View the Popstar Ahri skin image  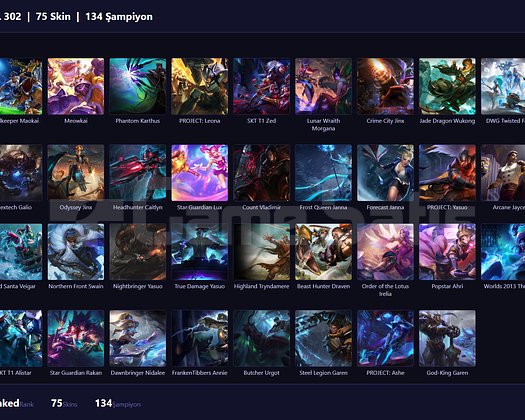[447, 252]
